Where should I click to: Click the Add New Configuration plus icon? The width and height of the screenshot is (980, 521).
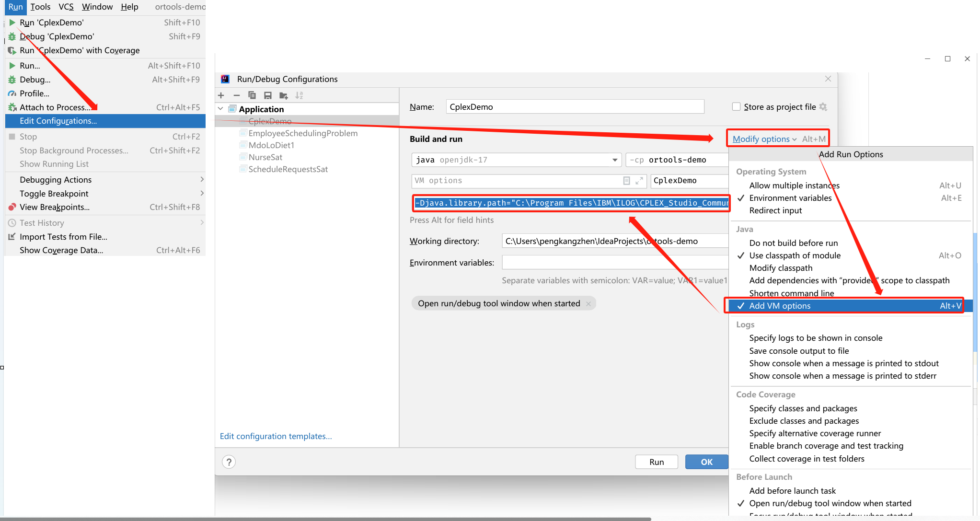pos(221,95)
